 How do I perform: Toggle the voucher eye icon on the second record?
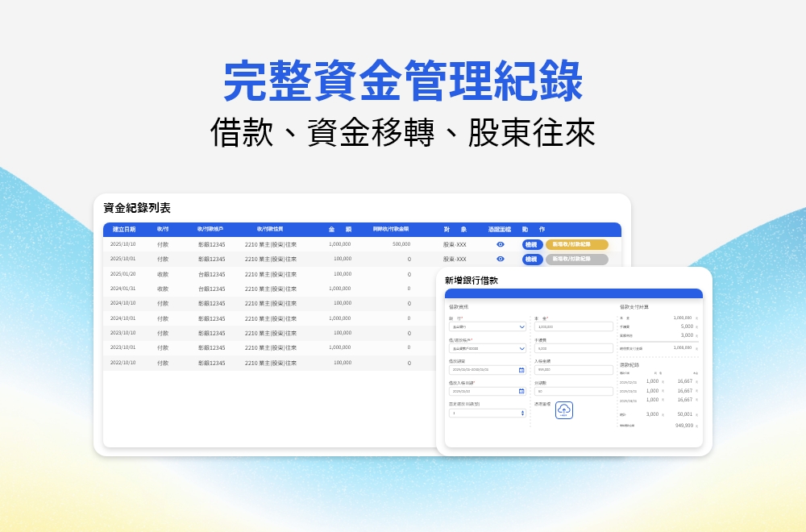pos(500,259)
